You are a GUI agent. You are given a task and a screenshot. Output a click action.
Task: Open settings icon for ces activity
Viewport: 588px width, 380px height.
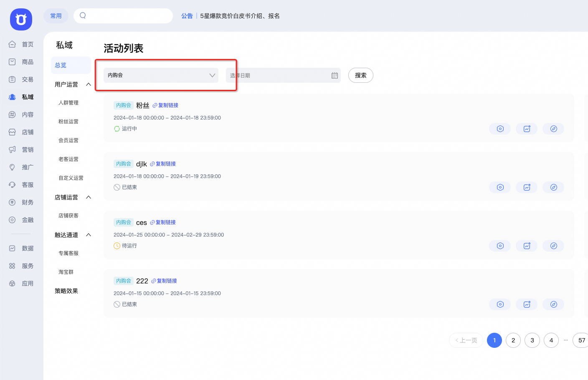[500, 246]
